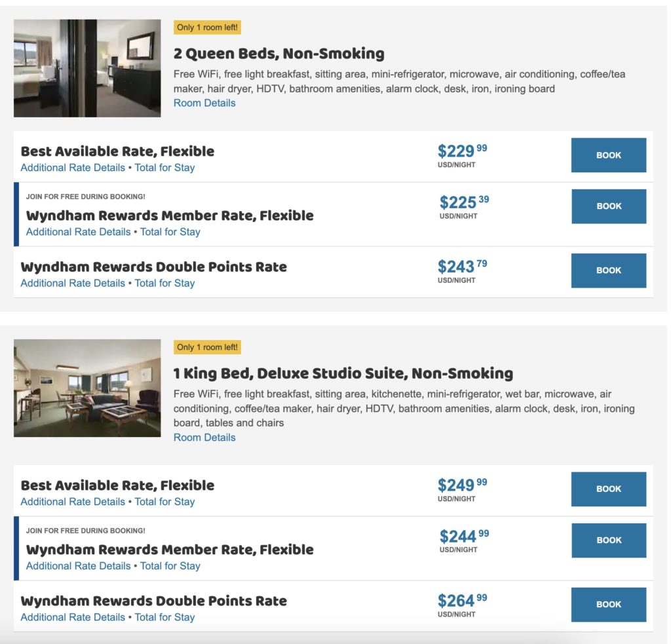This screenshot has width=671, height=644.
Task: Show Total for Stay on Queen Best Available Rate
Action: pyautogui.click(x=164, y=168)
